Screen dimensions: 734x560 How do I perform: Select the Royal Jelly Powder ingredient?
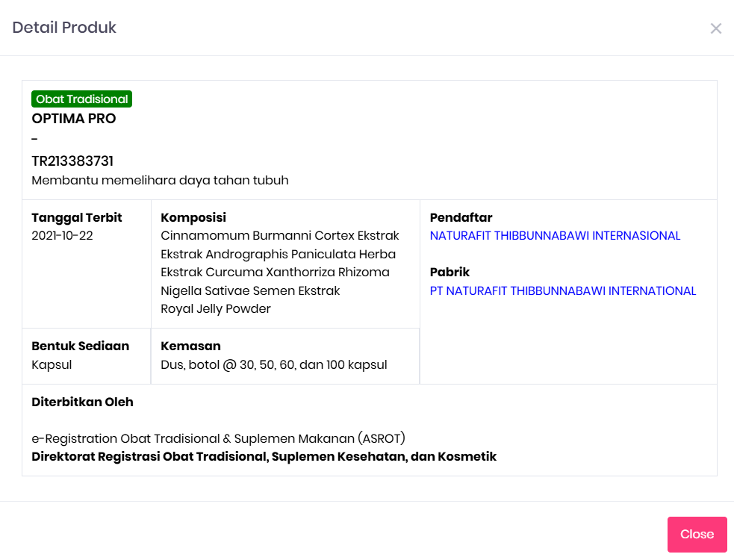[x=216, y=309]
